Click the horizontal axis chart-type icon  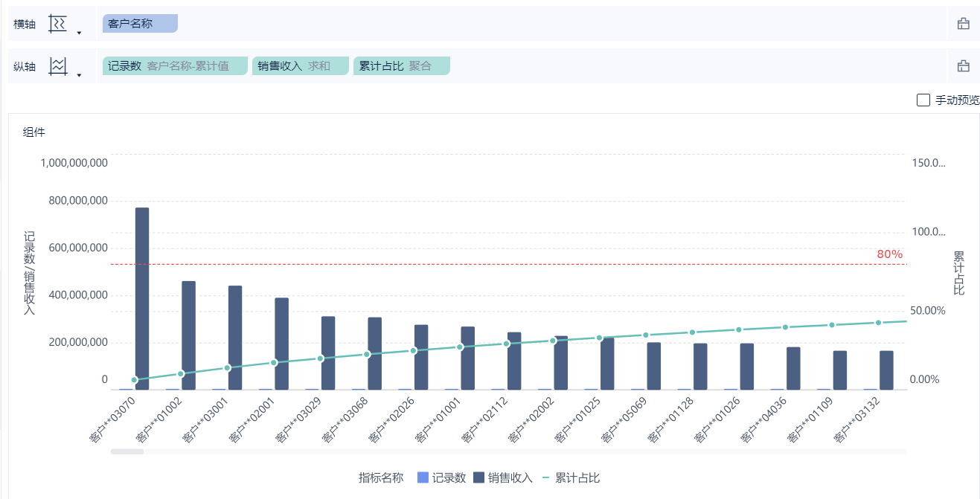pos(57,24)
